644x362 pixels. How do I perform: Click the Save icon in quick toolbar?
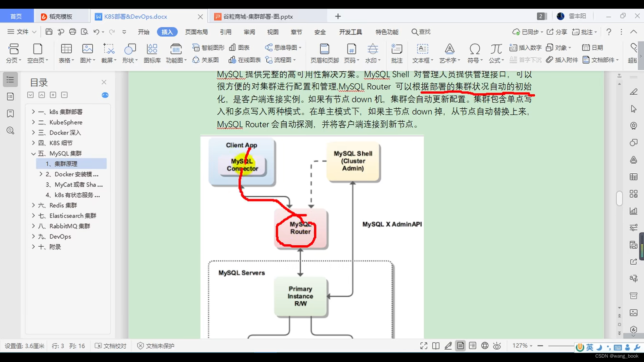(49, 32)
